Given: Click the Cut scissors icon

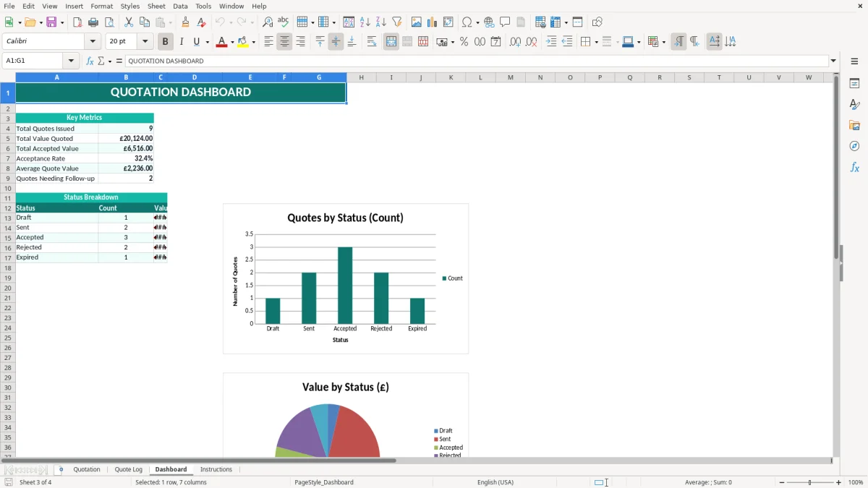Looking at the screenshot, I should click(x=129, y=22).
